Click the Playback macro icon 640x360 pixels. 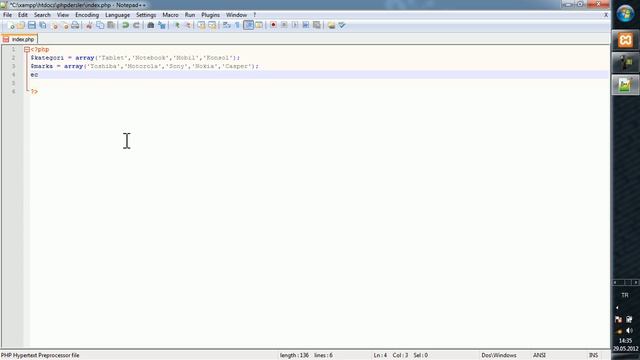pos(295,25)
